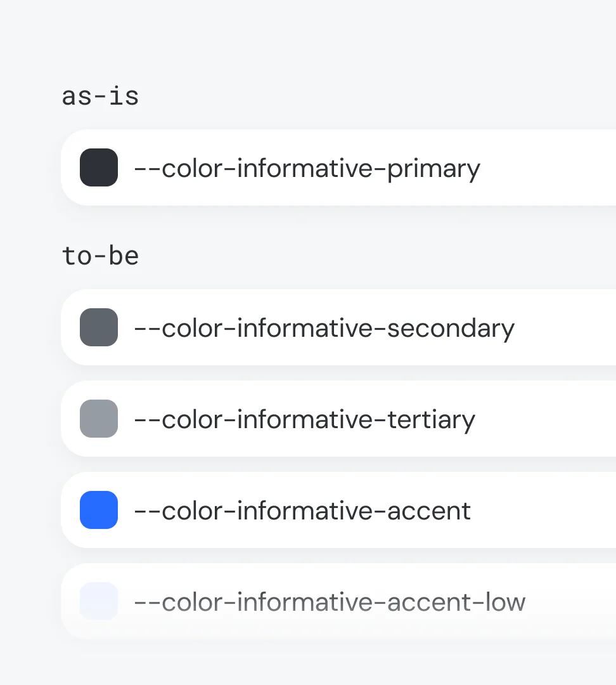Click the gray secondary color swatch
Screen dimensions: 616x685
tap(99, 327)
